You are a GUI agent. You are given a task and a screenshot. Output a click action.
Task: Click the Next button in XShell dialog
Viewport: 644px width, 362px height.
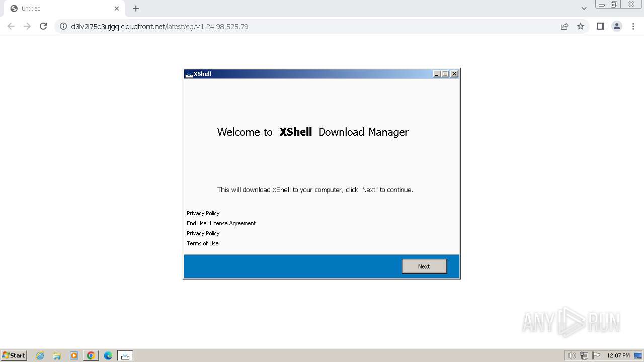[424, 266]
